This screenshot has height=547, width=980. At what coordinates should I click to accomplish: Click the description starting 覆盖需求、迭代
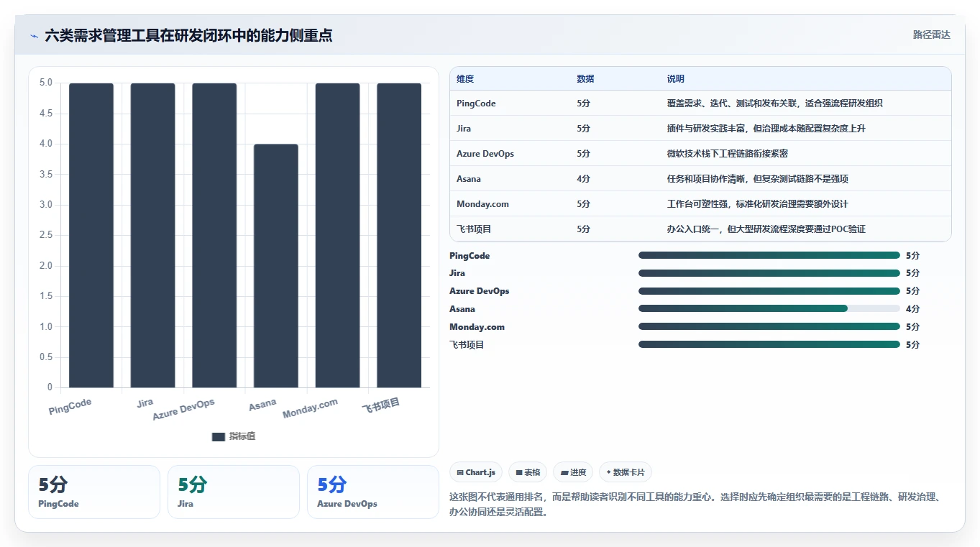(x=775, y=104)
